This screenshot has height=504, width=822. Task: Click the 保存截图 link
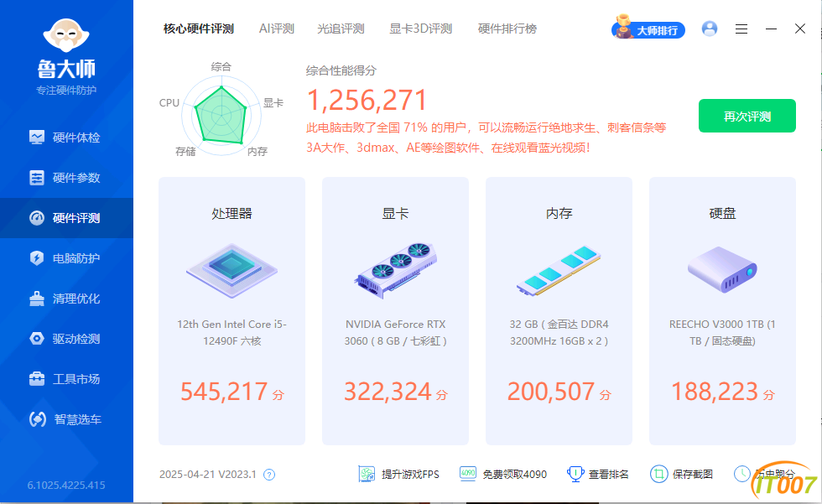[x=693, y=474]
